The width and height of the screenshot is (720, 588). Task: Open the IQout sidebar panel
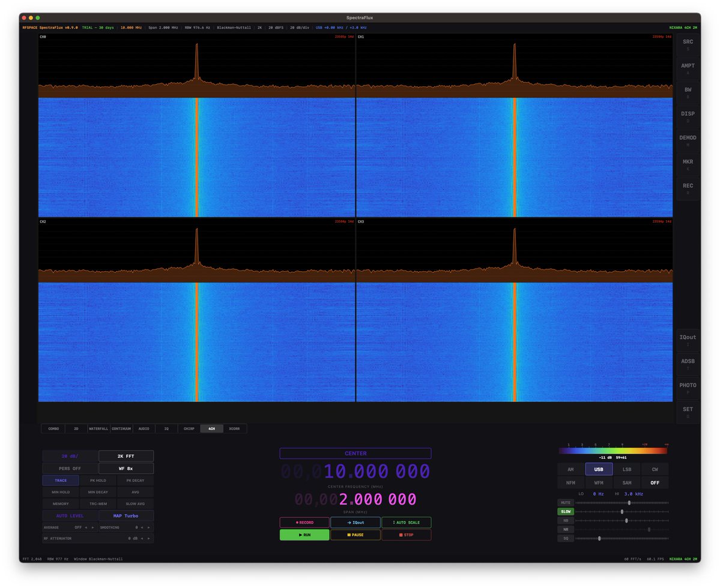coord(688,340)
